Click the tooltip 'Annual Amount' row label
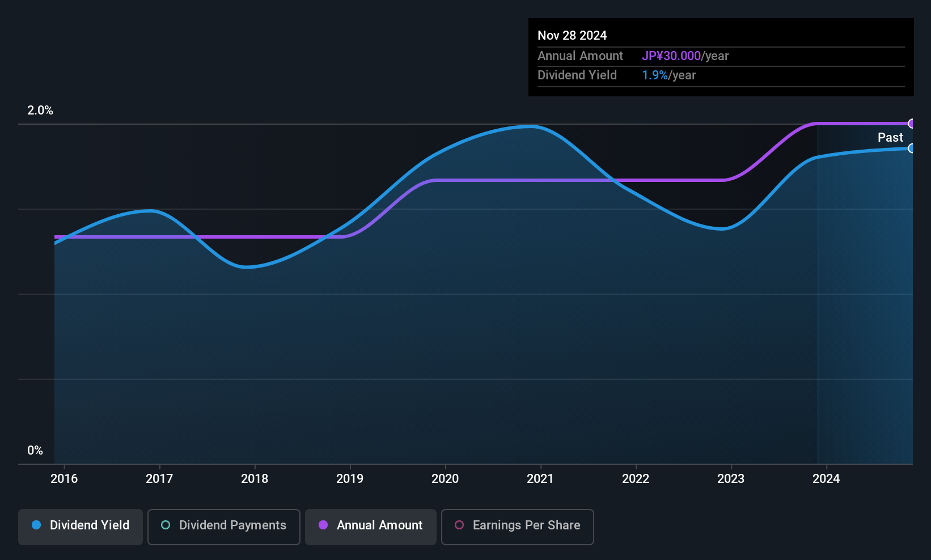This screenshot has width=931, height=560. pos(580,56)
